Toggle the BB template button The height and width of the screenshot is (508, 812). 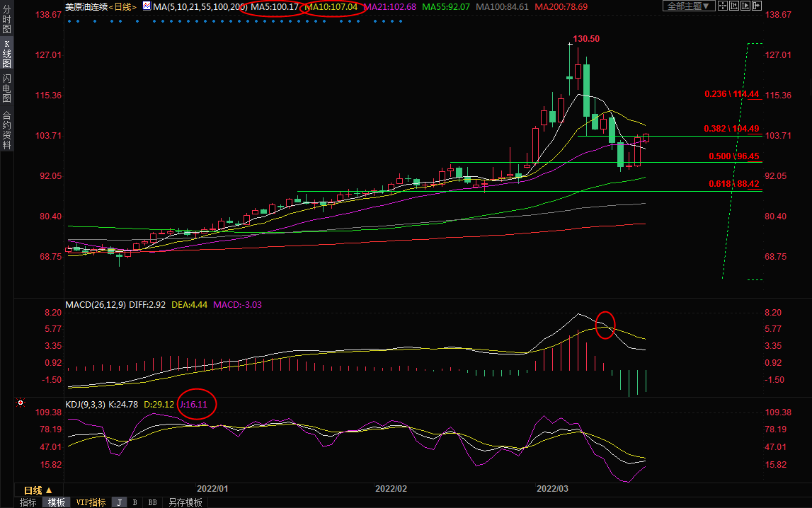[x=152, y=502]
